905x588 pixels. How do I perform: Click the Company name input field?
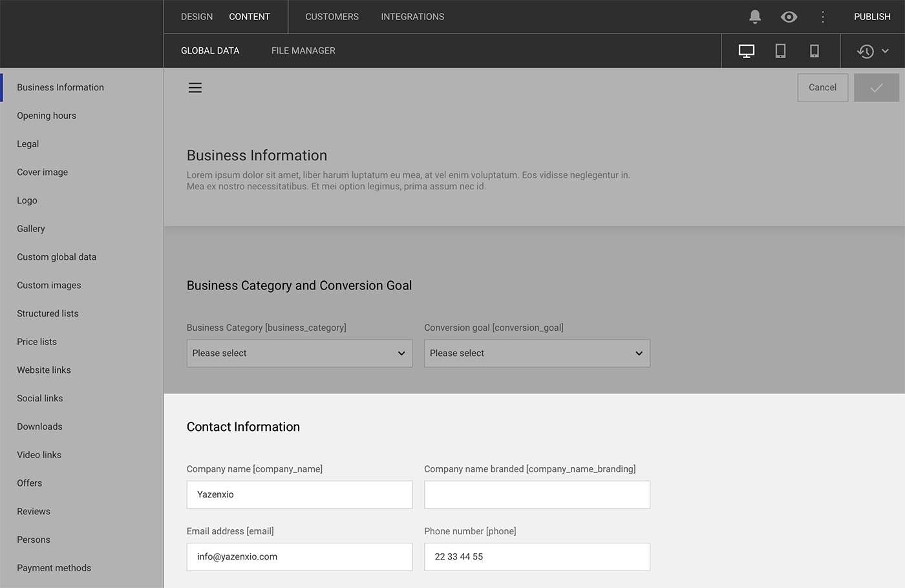299,495
